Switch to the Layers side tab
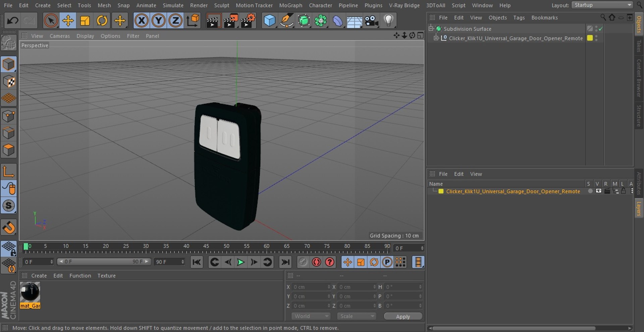 (639, 208)
